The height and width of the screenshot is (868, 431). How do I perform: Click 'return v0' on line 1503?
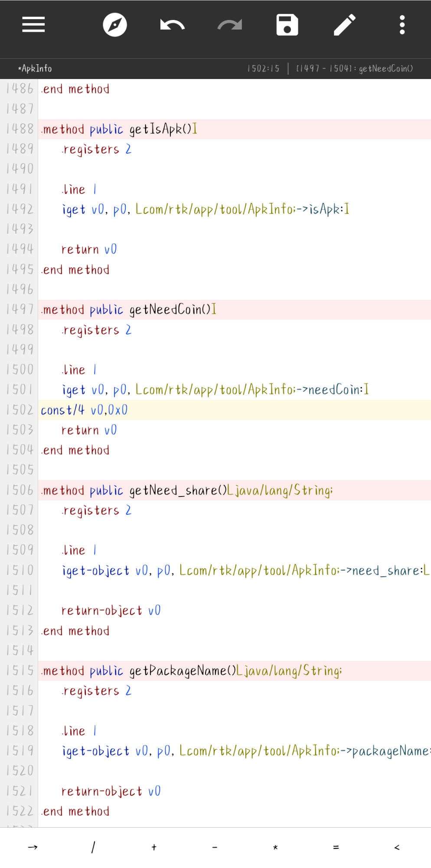click(x=89, y=430)
